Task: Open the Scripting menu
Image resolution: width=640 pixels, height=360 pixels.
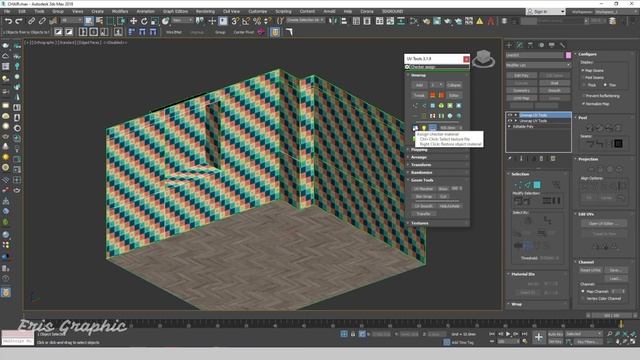Action: pos(283,11)
